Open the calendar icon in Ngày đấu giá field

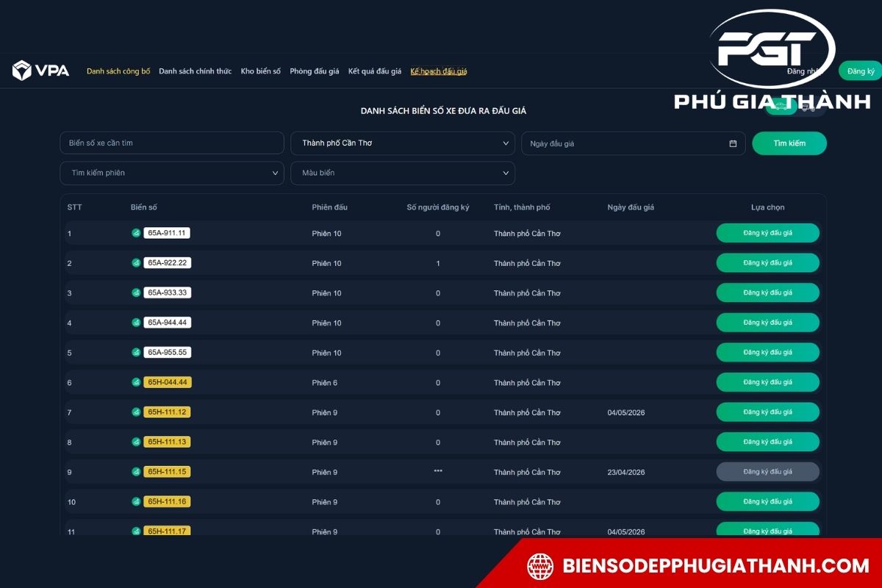pos(733,143)
